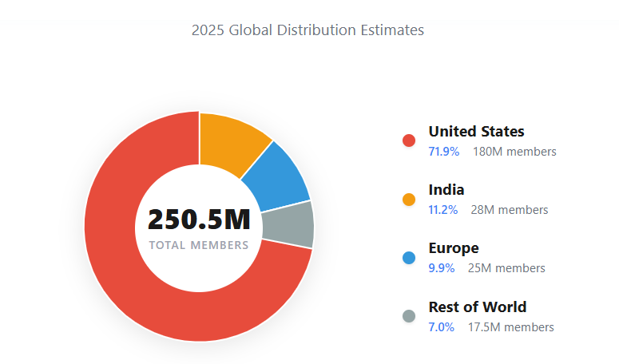Viewport: 619px width, 364px height.
Task: Click the gray Rest of World dot
Action: [409, 317]
